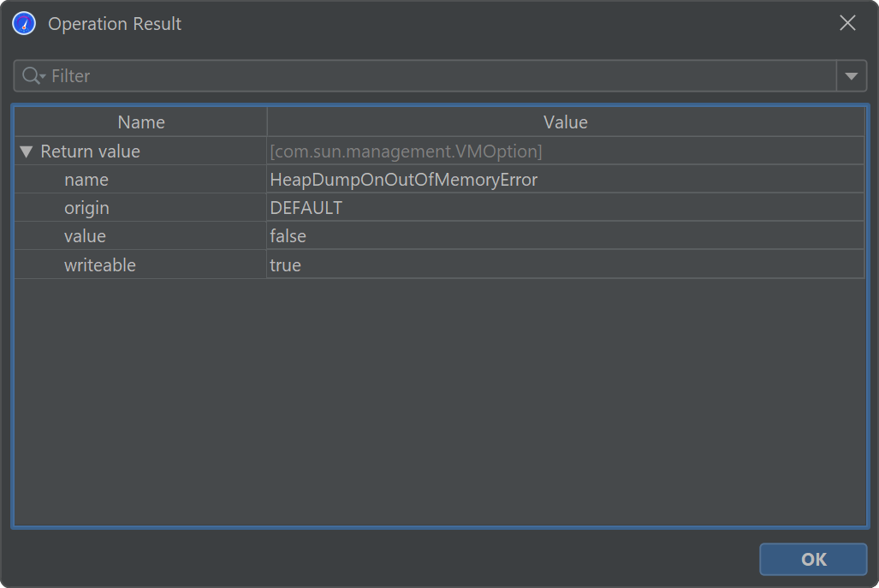879x588 pixels.
Task: Sort by the Value column header
Action: (x=565, y=122)
